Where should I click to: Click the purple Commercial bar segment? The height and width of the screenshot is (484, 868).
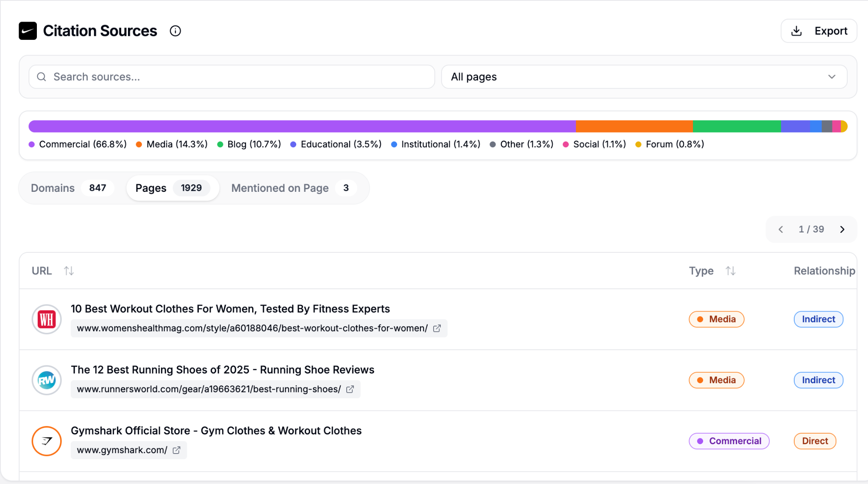click(x=302, y=126)
